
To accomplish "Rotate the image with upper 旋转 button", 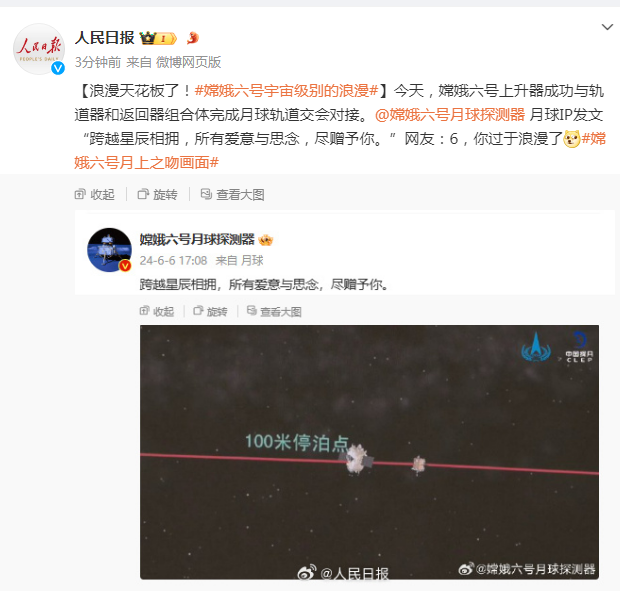I will pos(157,194).
